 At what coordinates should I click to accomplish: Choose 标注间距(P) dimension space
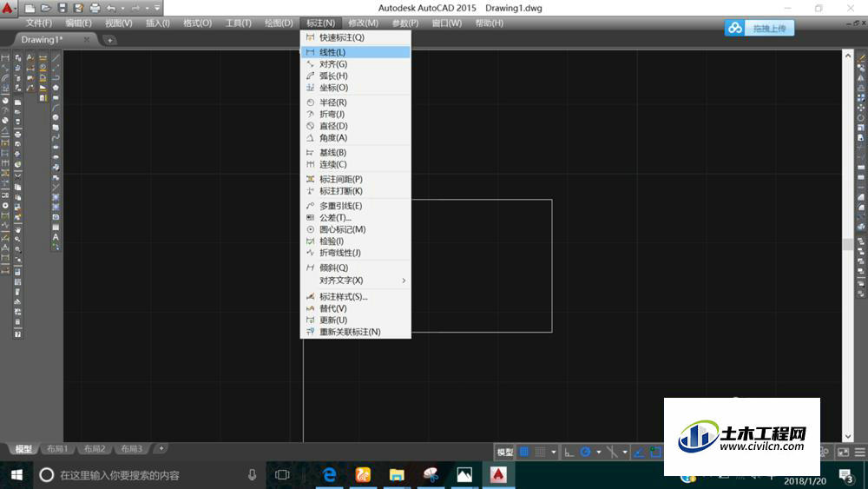(x=355, y=179)
